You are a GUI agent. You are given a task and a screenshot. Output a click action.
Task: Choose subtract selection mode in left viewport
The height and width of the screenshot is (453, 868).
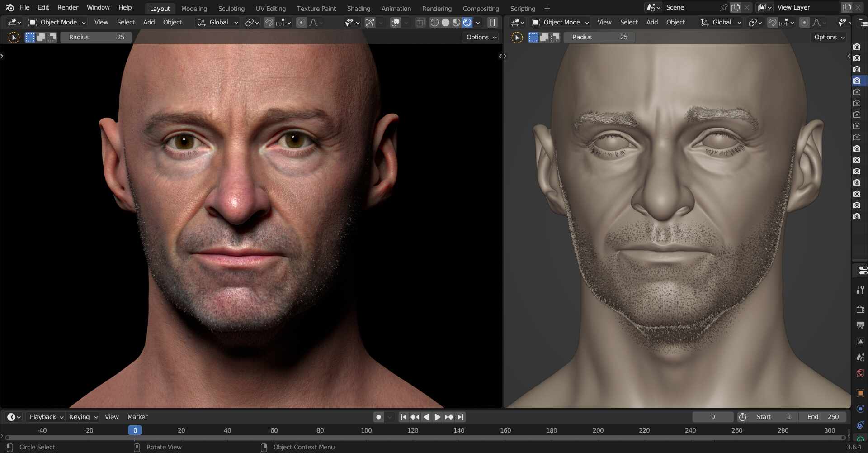52,37
